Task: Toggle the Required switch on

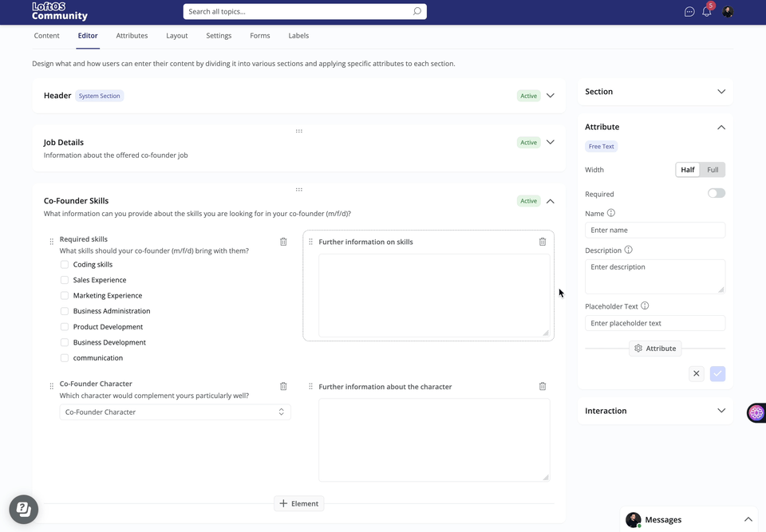Action: [x=716, y=193]
